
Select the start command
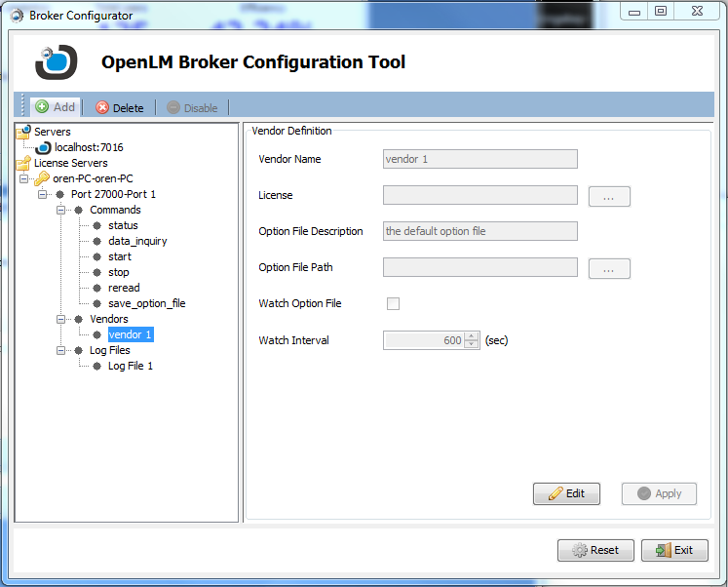(x=120, y=256)
